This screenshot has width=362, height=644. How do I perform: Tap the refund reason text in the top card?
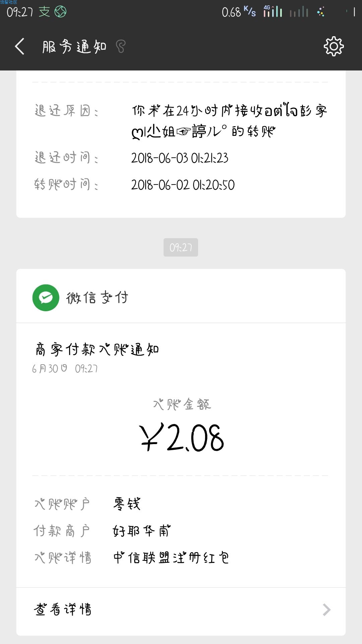[x=229, y=121]
